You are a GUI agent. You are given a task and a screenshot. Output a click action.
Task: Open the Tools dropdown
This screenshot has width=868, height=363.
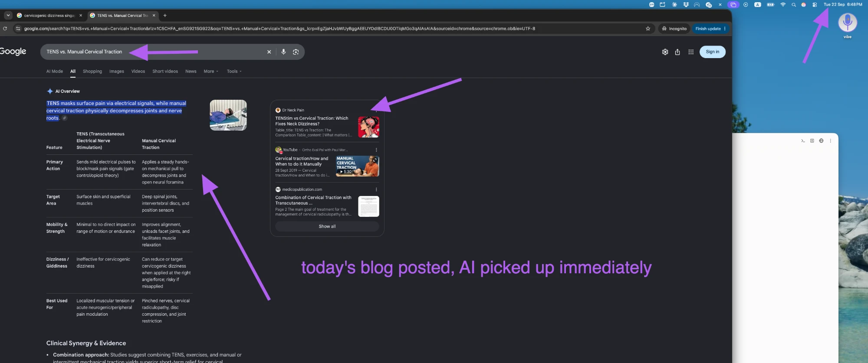click(234, 72)
